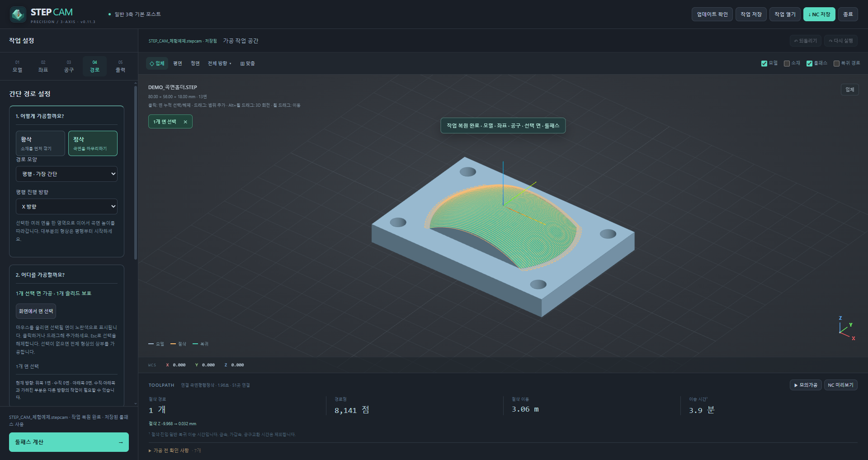Click the 툴패스 계산 button

[x=69, y=442]
